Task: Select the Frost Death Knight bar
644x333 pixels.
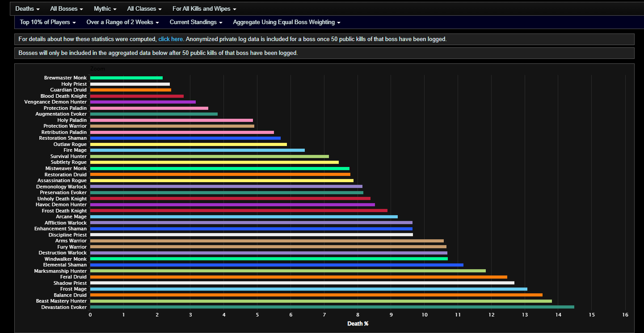Action: pyautogui.click(x=239, y=211)
